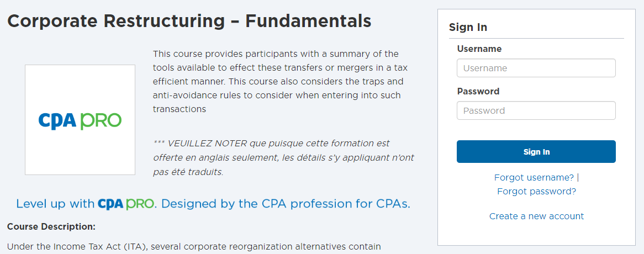
Task: Click the Corporate Restructuring – Fundamentals page title
Action: click(x=189, y=21)
